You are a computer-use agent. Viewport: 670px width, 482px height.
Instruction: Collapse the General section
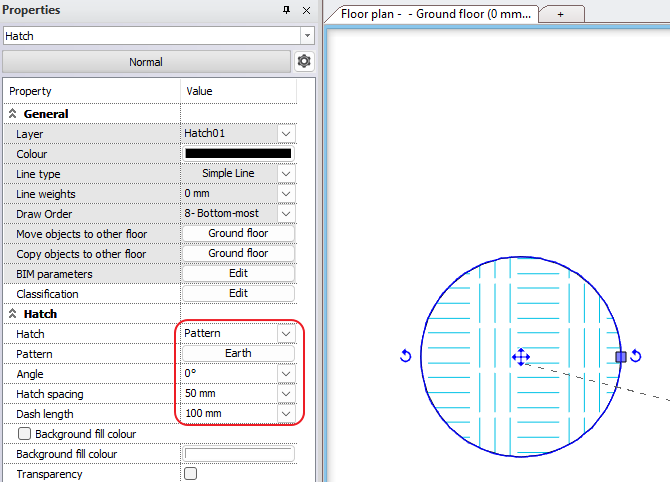click(13, 114)
